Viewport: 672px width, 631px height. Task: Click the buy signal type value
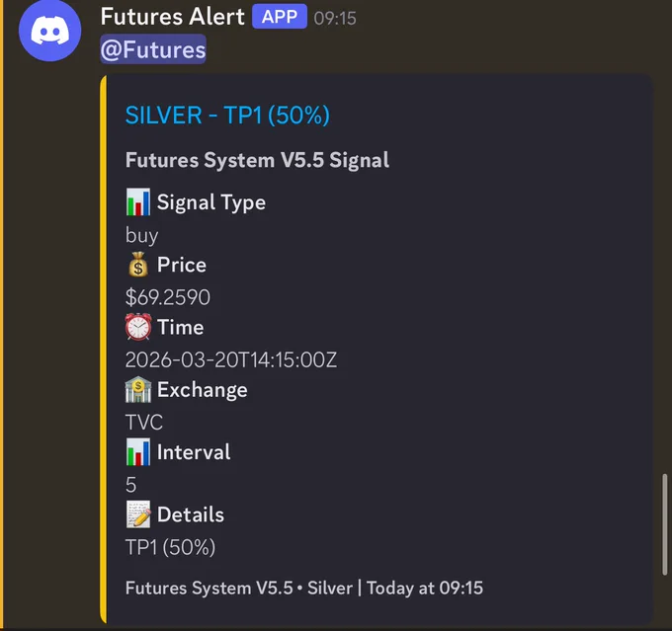[142, 235]
